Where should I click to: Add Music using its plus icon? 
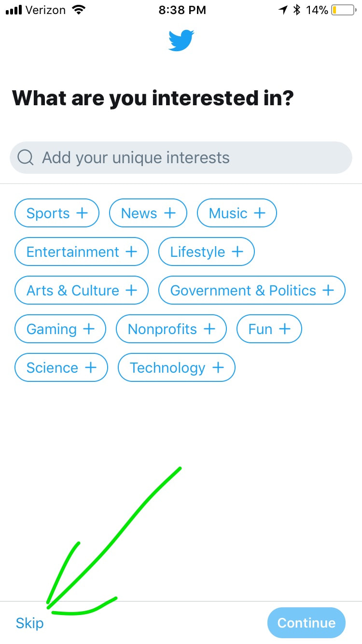click(x=260, y=213)
